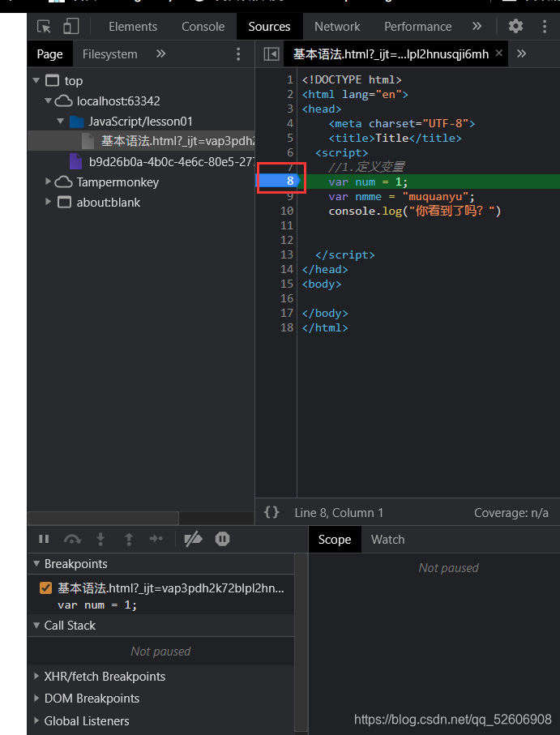
Task: Step out of current function icon
Action: pos(128,539)
